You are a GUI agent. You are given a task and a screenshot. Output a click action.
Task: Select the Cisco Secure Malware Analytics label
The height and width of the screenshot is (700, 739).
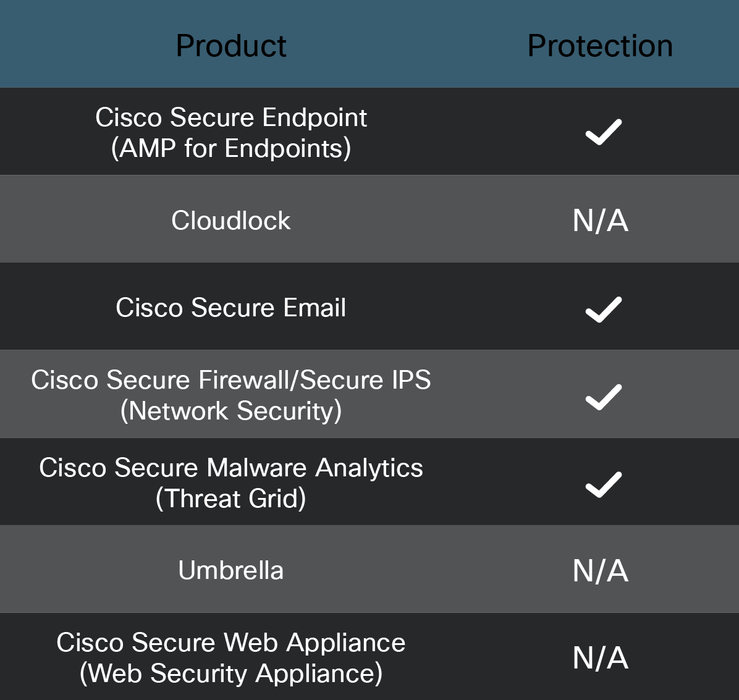click(x=231, y=468)
